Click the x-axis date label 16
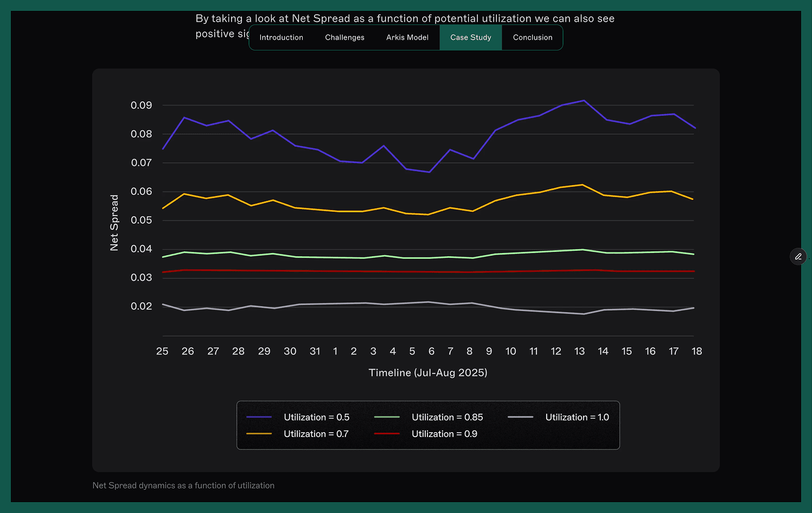Image resolution: width=812 pixels, height=513 pixels. pos(650,351)
